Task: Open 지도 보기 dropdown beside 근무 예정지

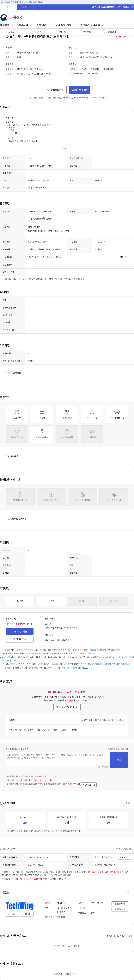Action: click(125, 257)
